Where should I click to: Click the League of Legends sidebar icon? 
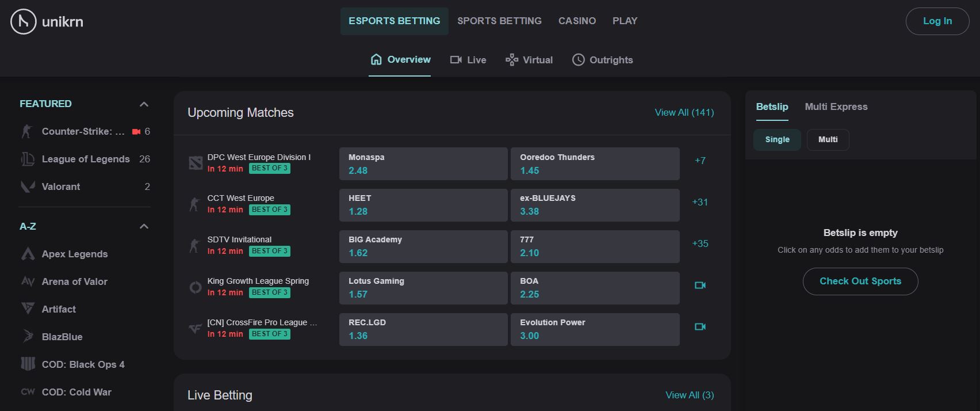(28, 159)
